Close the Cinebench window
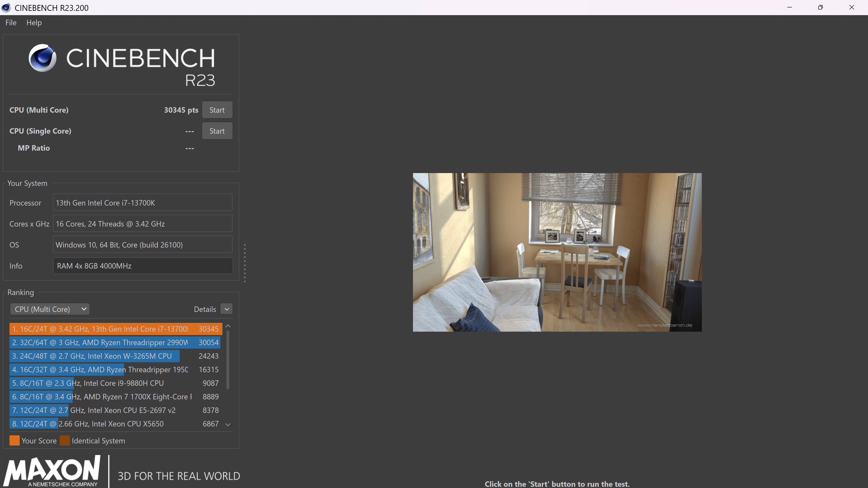This screenshot has height=488, width=868. (851, 7)
